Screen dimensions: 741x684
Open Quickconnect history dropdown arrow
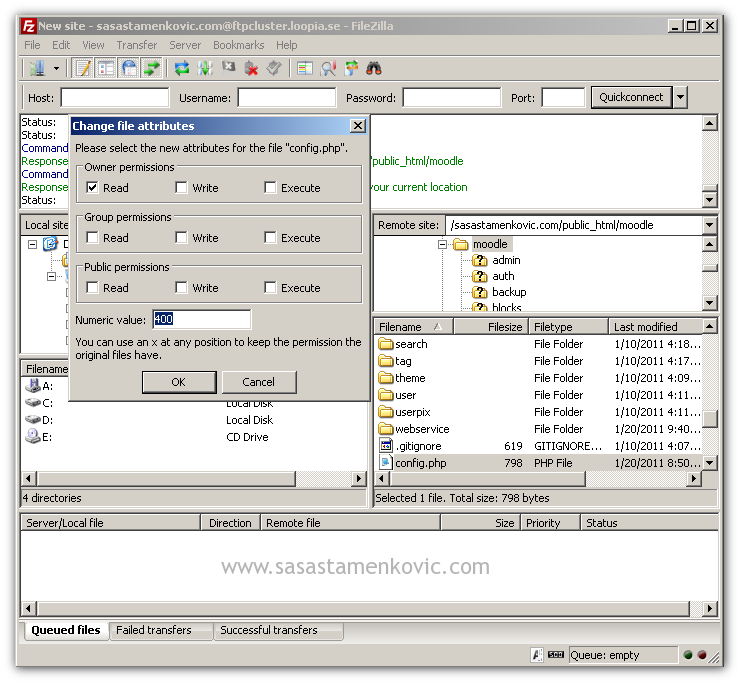[x=680, y=97]
